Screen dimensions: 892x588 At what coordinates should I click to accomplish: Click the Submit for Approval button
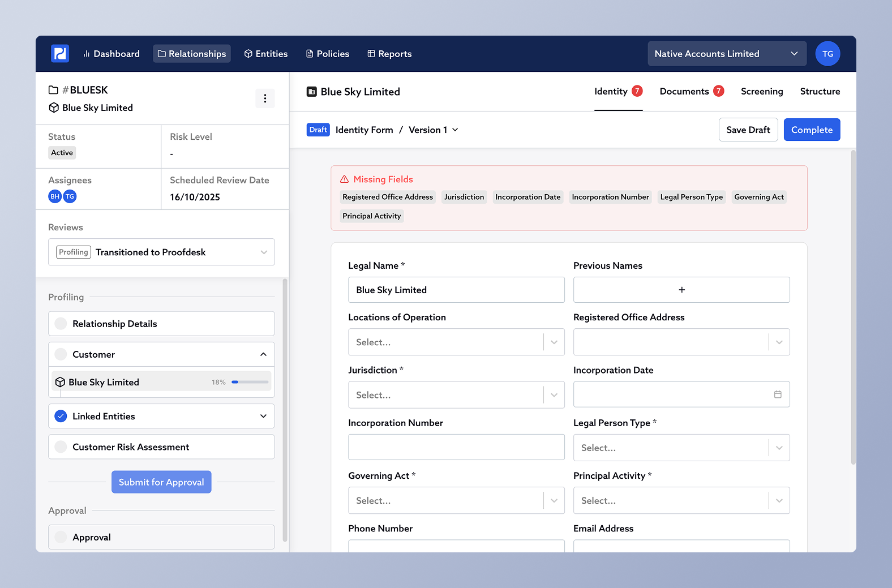[x=161, y=482]
